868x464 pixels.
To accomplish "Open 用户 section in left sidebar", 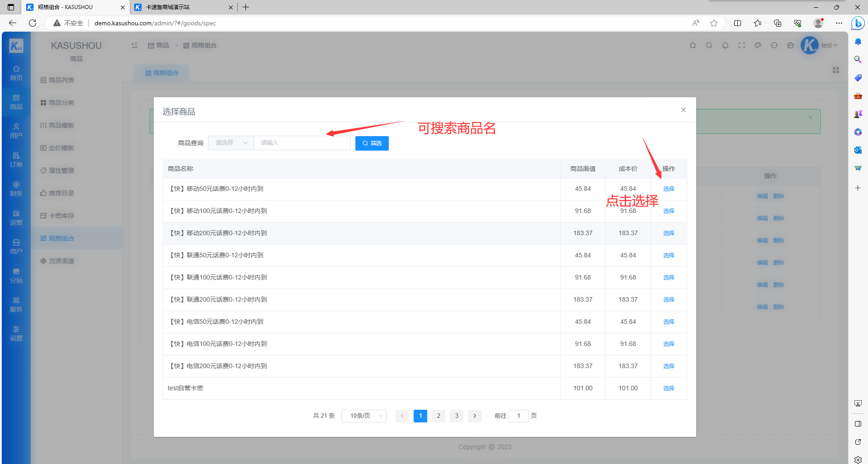I will [16, 131].
